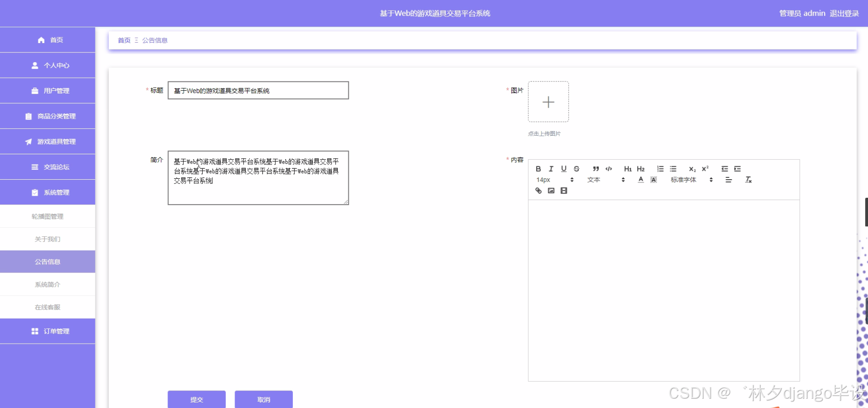Click the 提交 submit button

pyautogui.click(x=197, y=399)
